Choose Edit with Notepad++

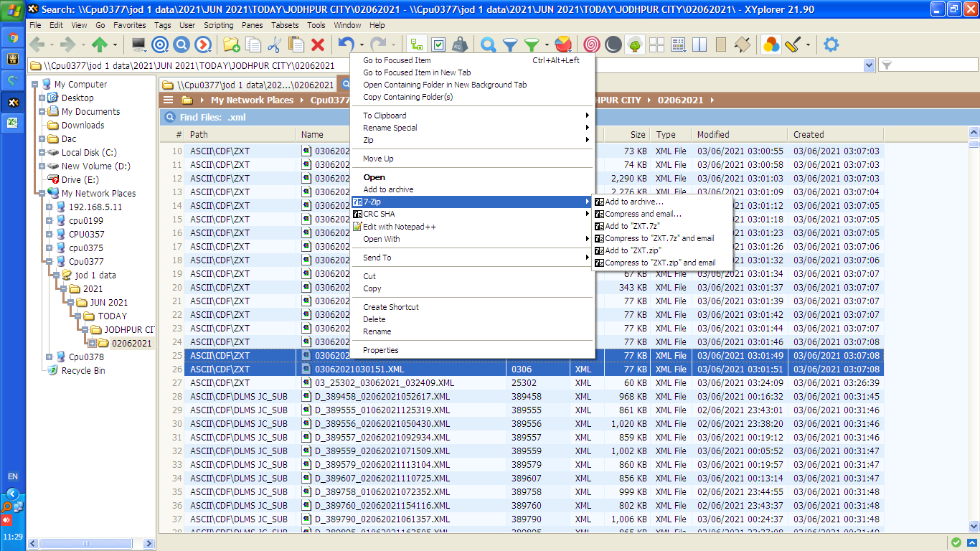point(473,227)
